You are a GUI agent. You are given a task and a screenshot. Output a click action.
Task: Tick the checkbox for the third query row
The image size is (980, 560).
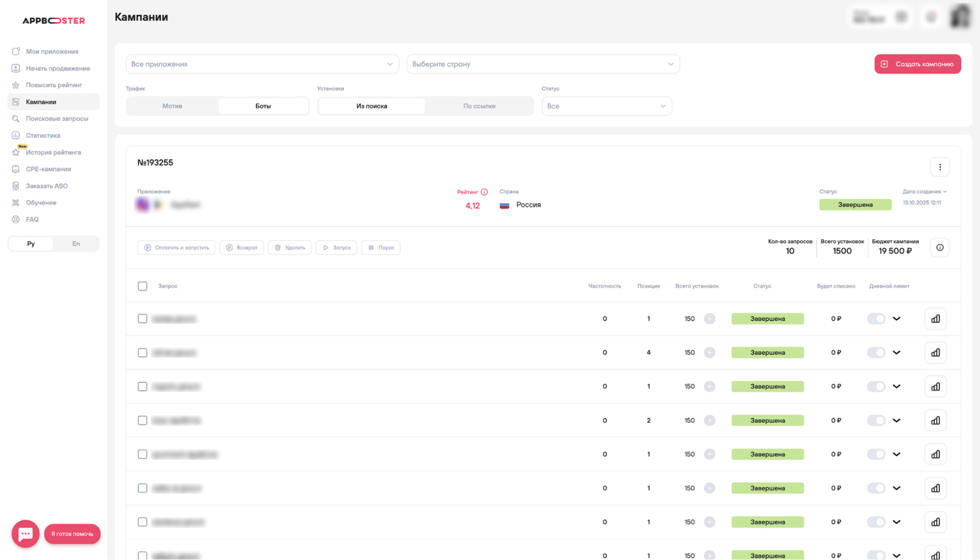[142, 386]
